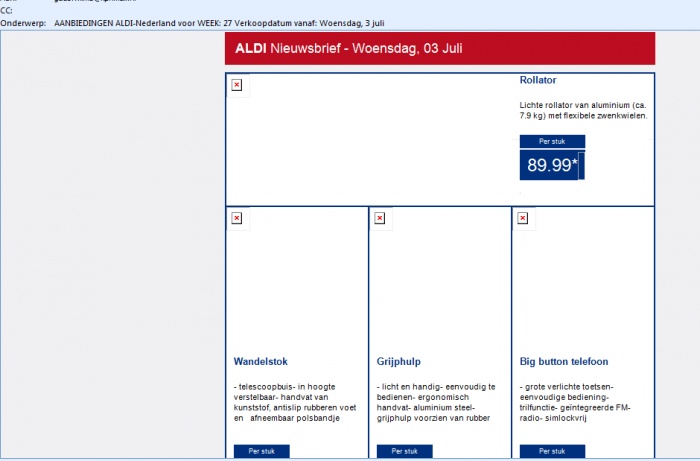Viewport: 700px width, 461px height.
Task: Click the telefoon description 'grote verlichte toetsen'
Action: coord(575,403)
